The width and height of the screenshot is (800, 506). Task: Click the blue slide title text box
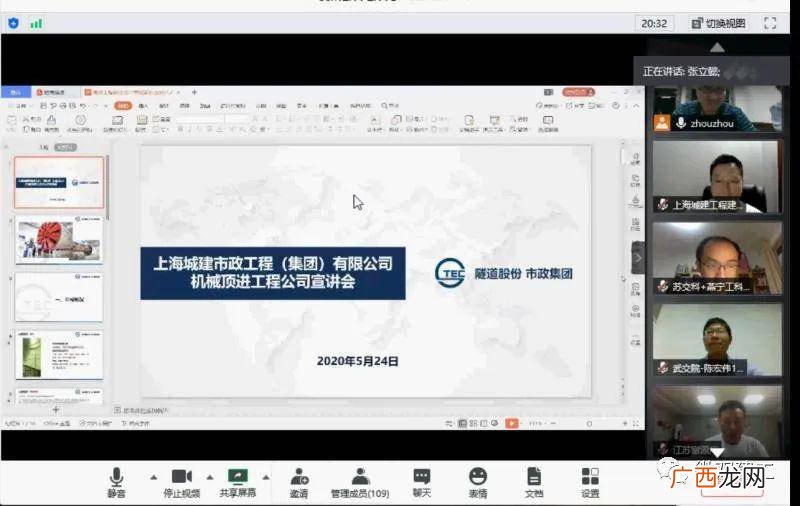273,273
